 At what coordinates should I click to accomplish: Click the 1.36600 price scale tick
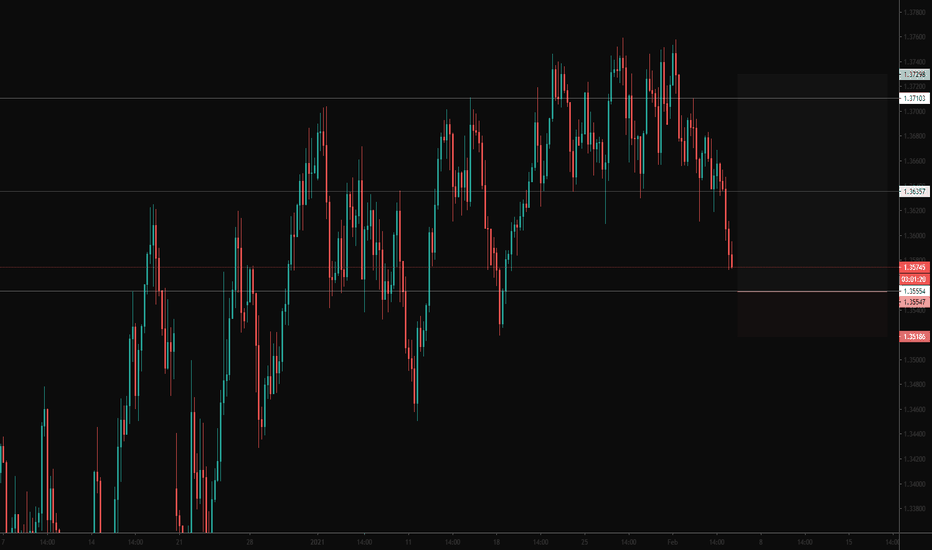(914, 161)
